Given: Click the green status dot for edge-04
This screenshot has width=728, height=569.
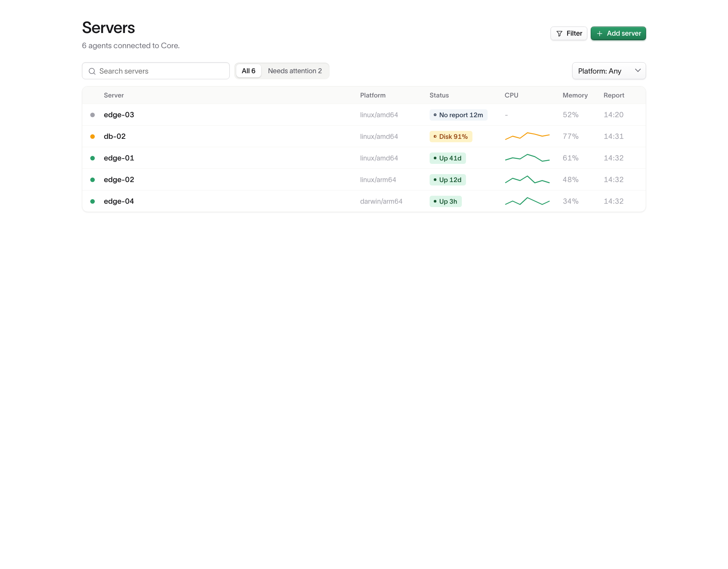Looking at the screenshot, I should [93, 201].
